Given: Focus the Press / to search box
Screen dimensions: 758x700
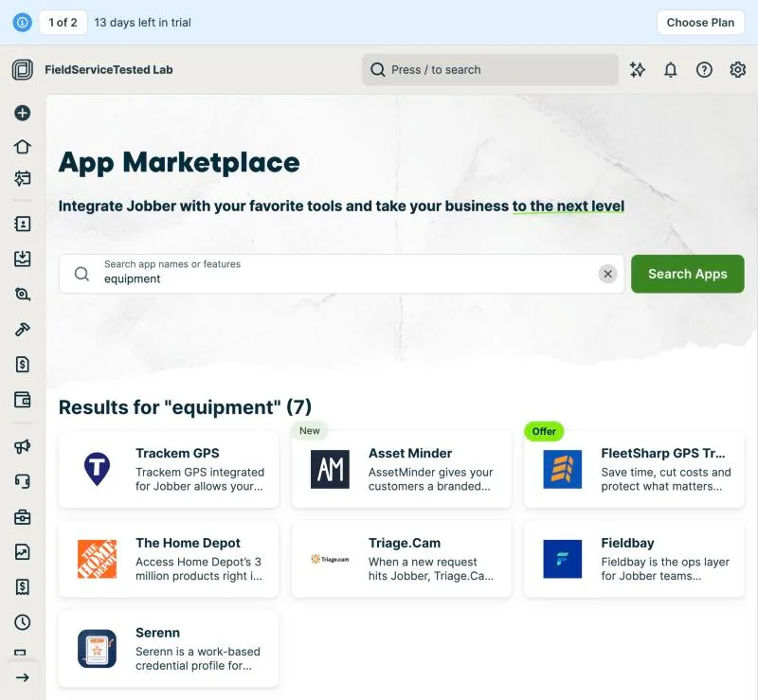Looking at the screenshot, I should click(x=490, y=69).
